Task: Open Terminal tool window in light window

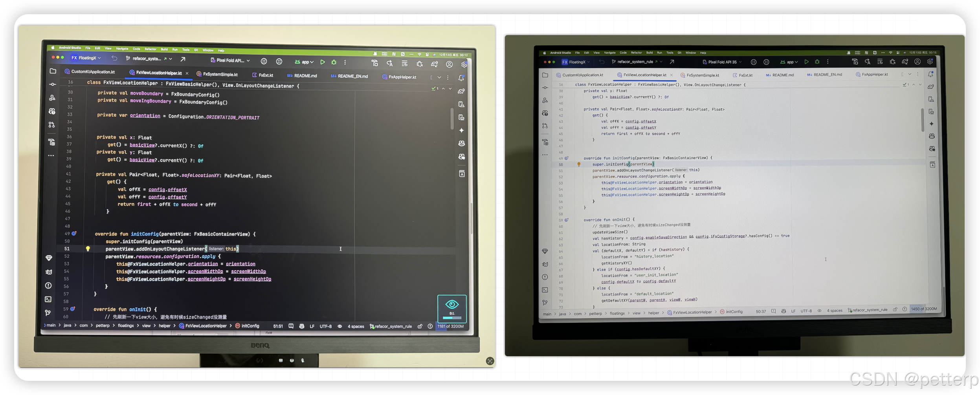Action: click(545, 290)
